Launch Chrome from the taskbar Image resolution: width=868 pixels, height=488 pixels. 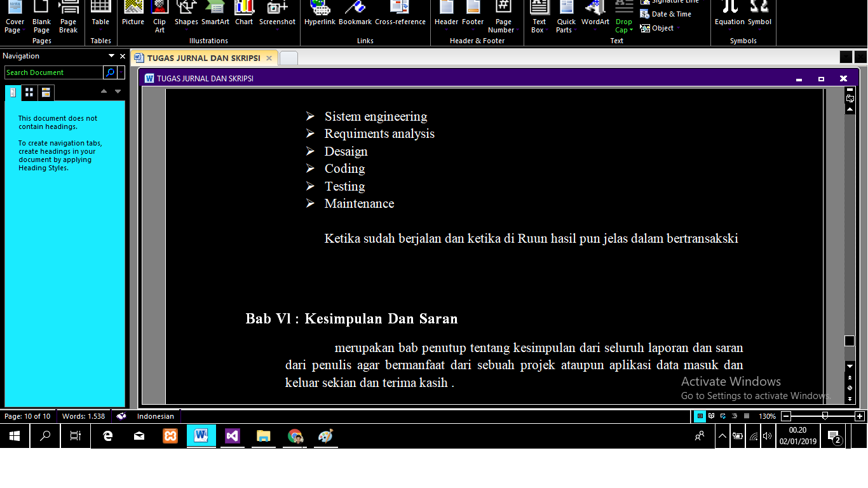(294, 436)
